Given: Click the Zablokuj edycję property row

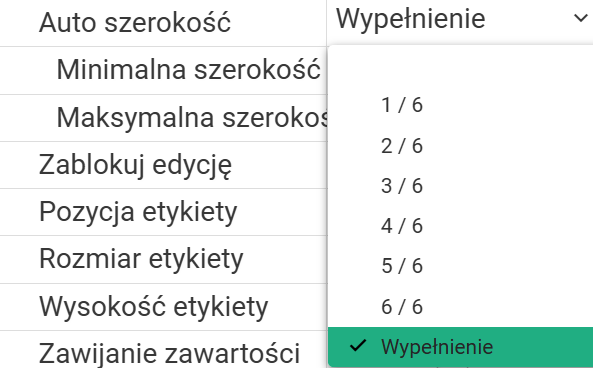Looking at the screenshot, I should pyautogui.click(x=163, y=165).
